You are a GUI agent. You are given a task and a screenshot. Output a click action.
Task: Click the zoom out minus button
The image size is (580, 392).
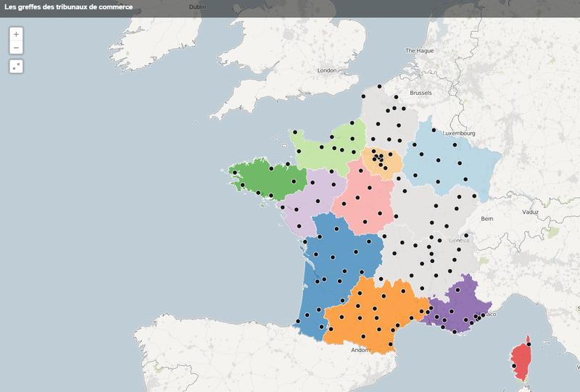(16, 48)
